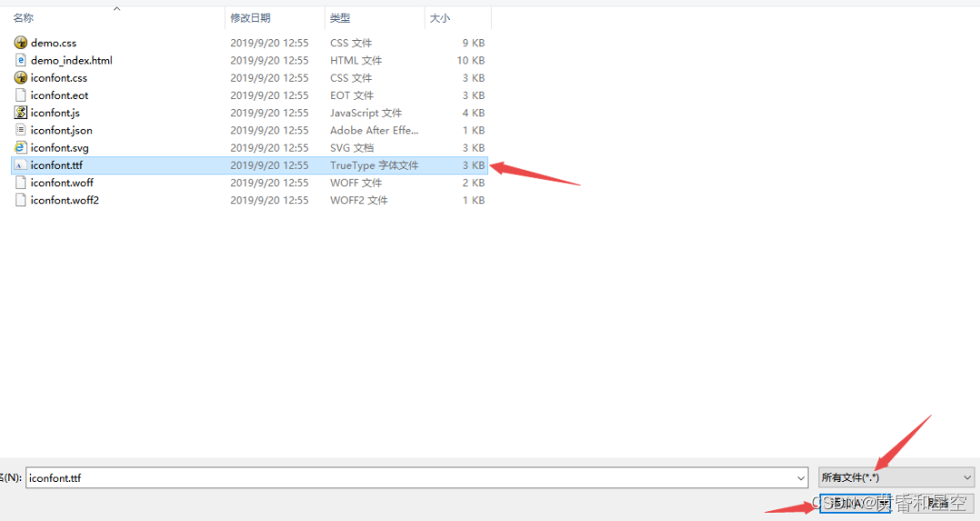Sort by the 大小 column header
Image resolution: width=980 pixels, height=521 pixels.
(x=440, y=18)
